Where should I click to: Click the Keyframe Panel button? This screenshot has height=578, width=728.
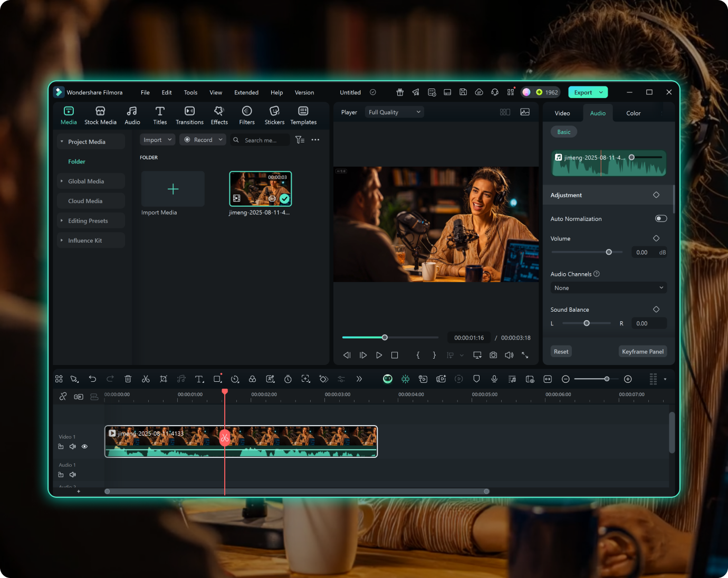[643, 351]
